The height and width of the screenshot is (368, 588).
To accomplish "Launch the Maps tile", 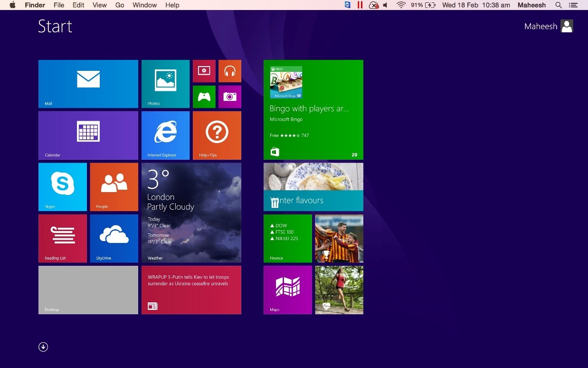I will [288, 290].
